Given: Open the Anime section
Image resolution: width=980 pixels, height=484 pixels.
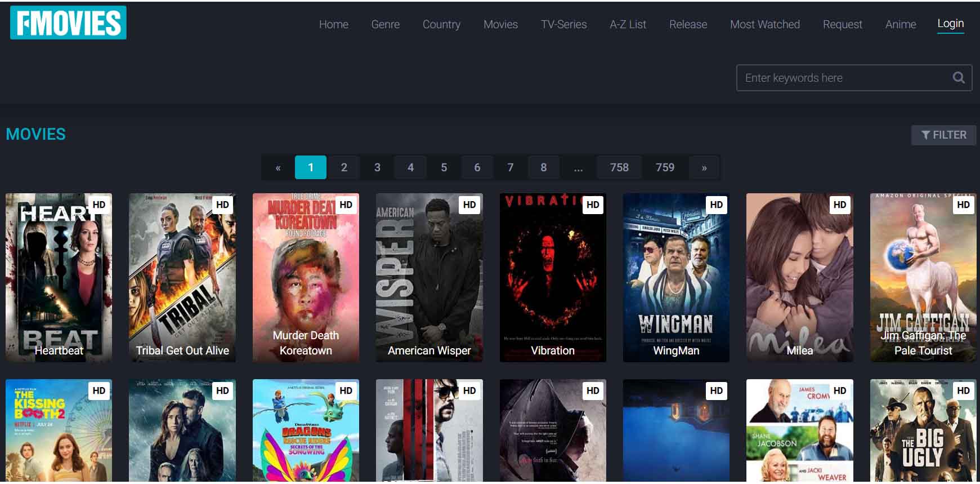Looking at the screenshot, I should pyautogui.click(x=901, y=24).
